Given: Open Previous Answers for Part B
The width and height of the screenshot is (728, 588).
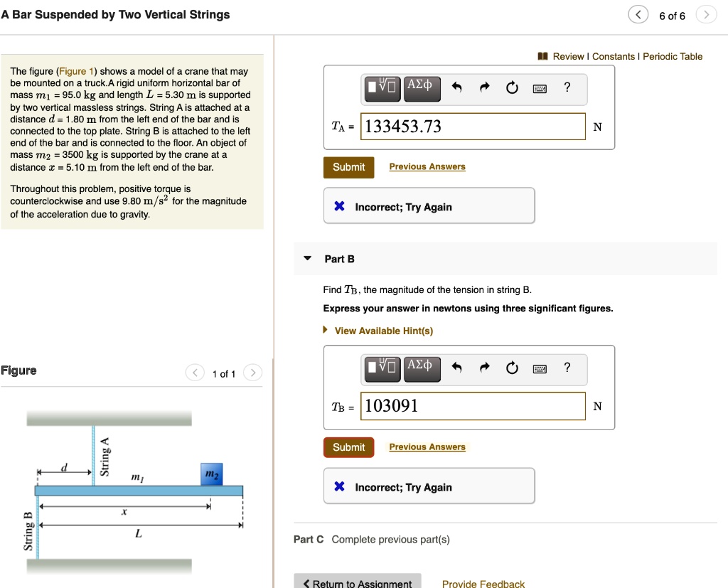Looking at the screenshot, I should pos(427,447).
